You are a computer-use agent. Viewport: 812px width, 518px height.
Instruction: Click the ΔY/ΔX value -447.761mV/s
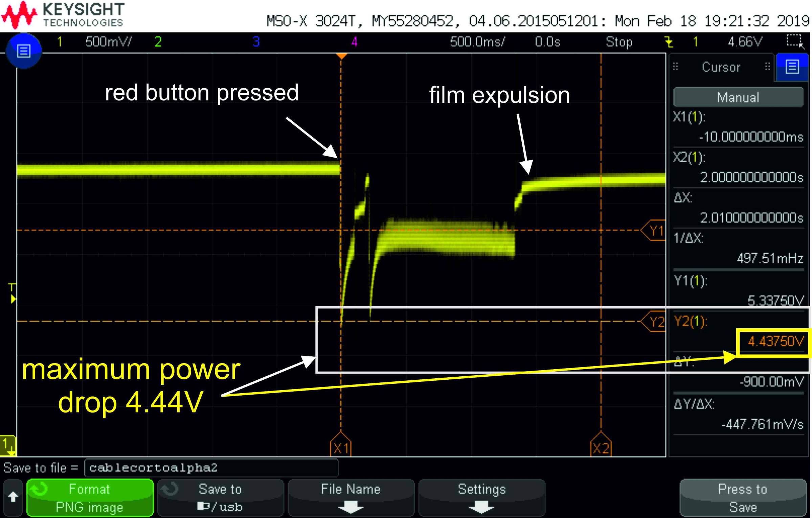762,424
